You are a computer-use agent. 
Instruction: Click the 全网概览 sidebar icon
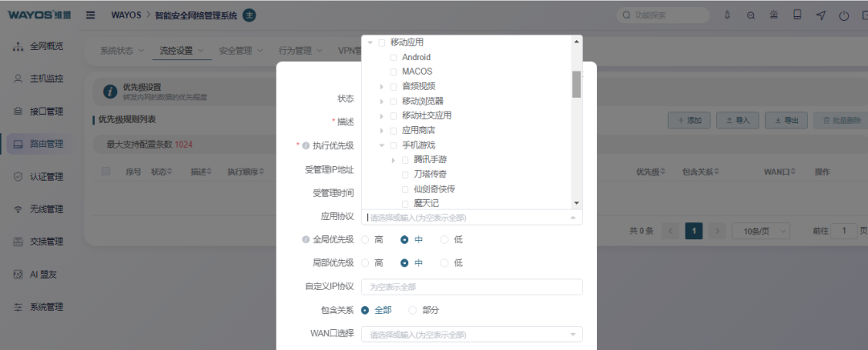[18, 46]
